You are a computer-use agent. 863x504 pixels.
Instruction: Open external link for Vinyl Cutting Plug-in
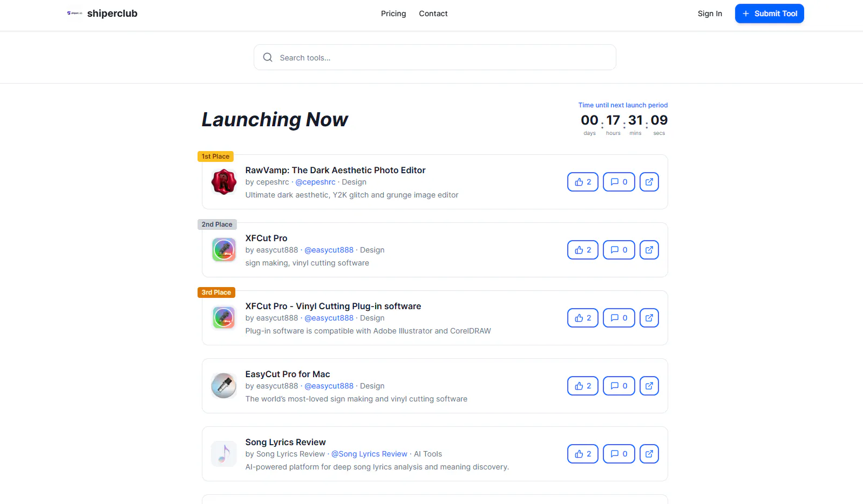[649, 318]
